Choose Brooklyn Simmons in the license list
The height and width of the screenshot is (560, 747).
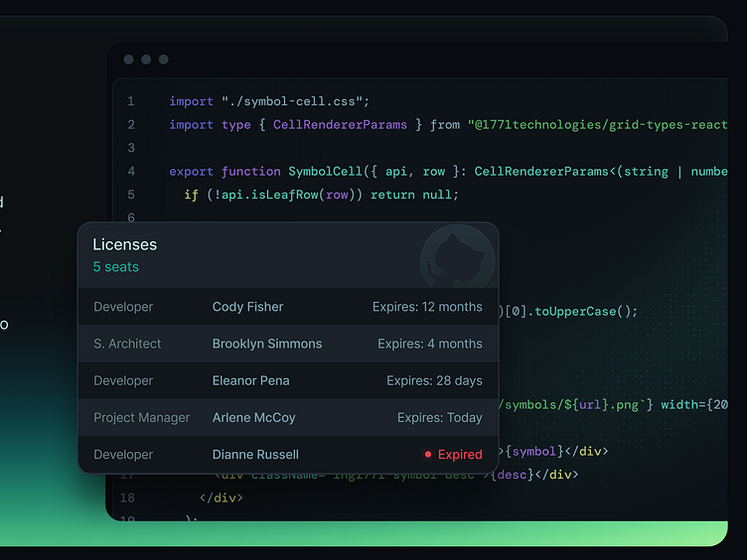(x=266, y=344)
